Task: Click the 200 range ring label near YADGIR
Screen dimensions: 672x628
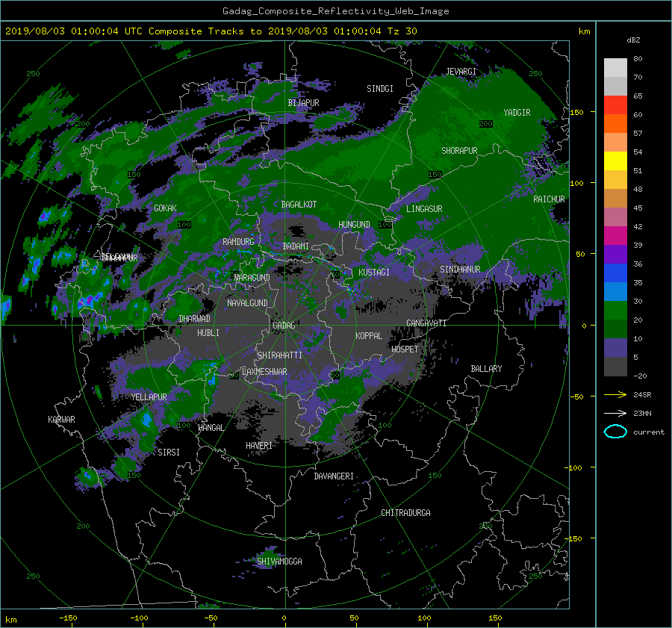Action: pyautogui.click(x=486, y=123)
